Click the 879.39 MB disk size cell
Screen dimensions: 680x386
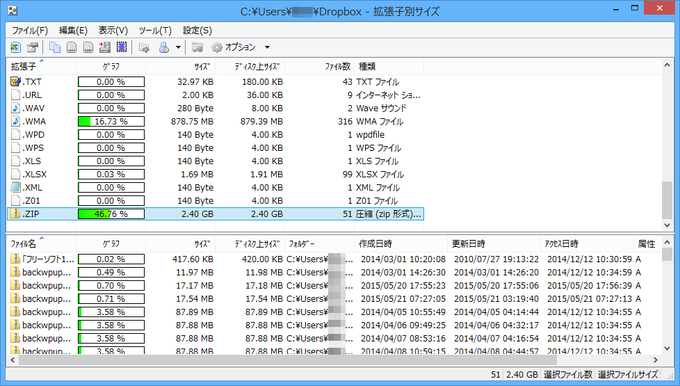pyautogui.click(x=262, y=121)
